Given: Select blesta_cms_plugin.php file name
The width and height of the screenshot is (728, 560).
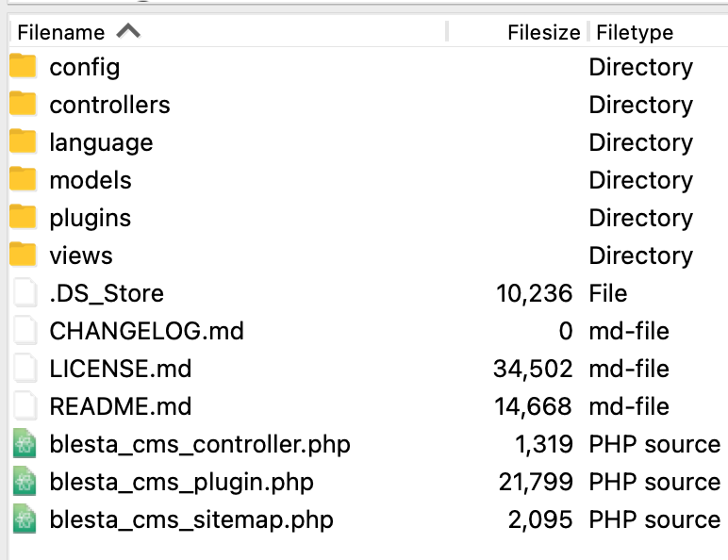Looking at the screenshot, I should point(182,482).
